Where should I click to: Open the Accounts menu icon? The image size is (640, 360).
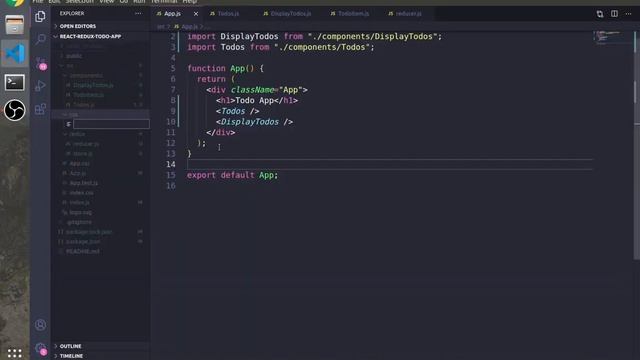pyautogui.click(x=40, y=325)
